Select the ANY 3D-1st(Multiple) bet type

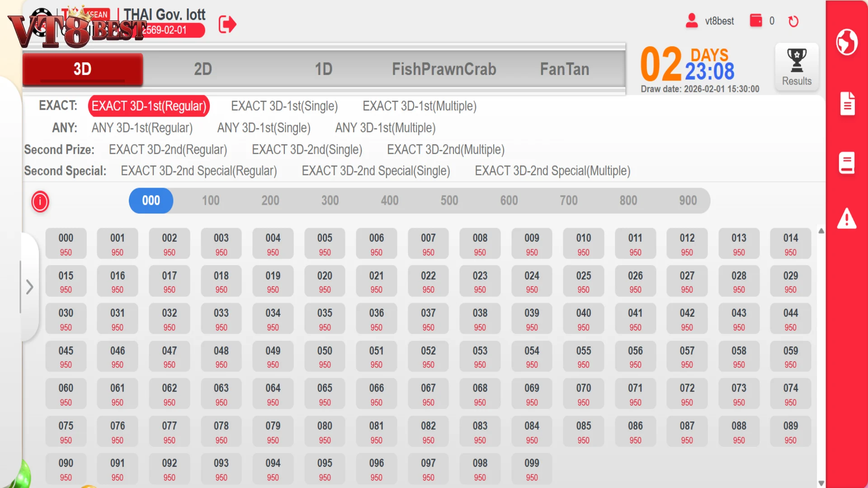385,128
